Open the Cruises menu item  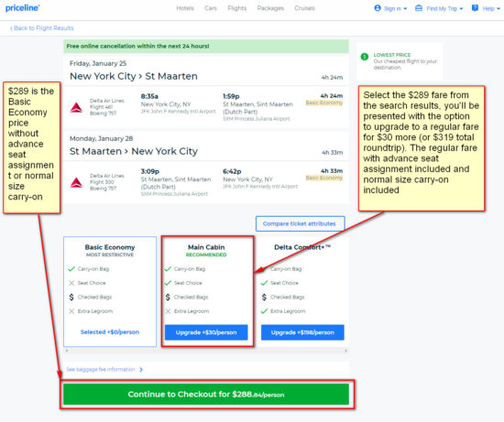click(x=305, y=8)
